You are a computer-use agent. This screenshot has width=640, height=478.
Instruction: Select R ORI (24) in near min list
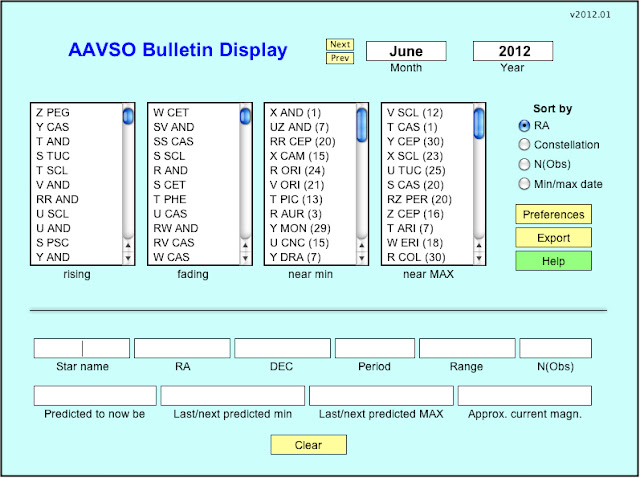coord(297,170)
